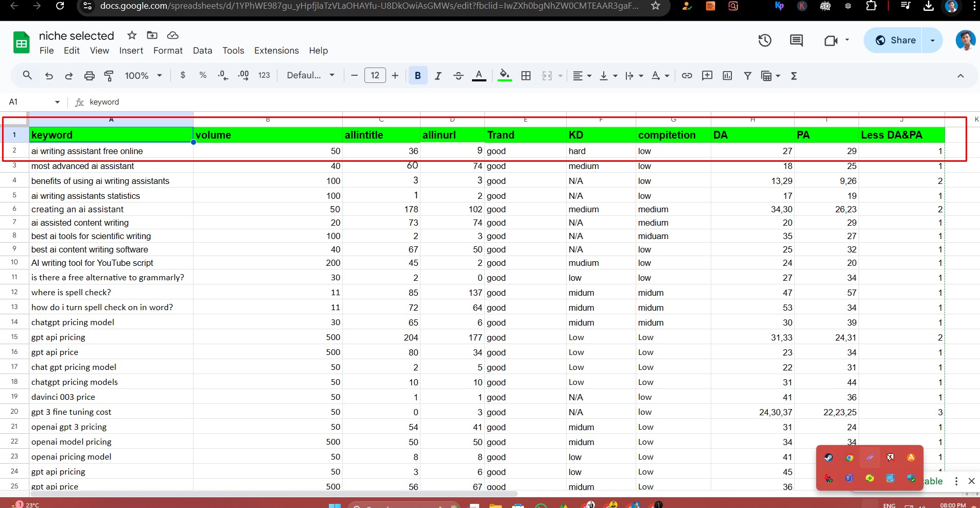
Task: Select the cell 'davinci 003 price'
Action: point(111,397)
